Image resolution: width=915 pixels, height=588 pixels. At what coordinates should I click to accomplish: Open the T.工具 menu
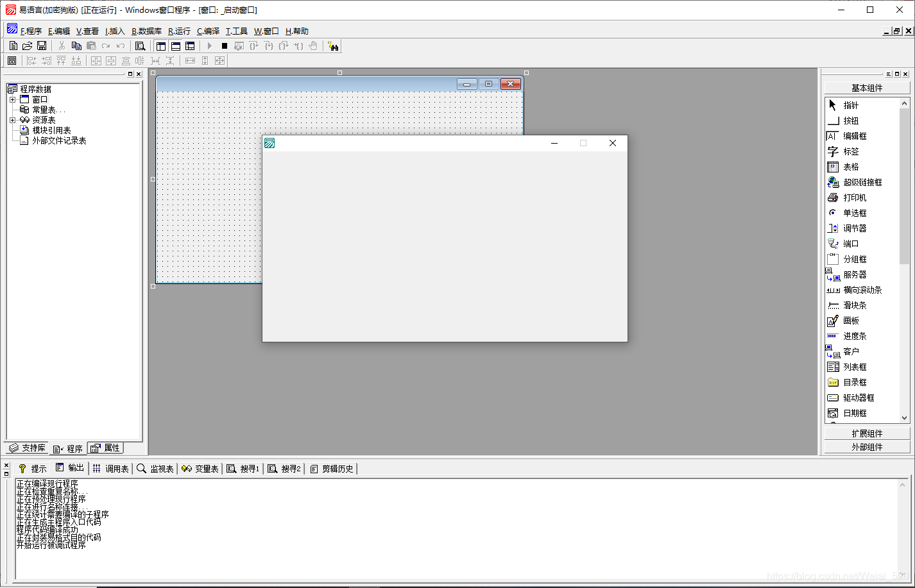(237, 31)
